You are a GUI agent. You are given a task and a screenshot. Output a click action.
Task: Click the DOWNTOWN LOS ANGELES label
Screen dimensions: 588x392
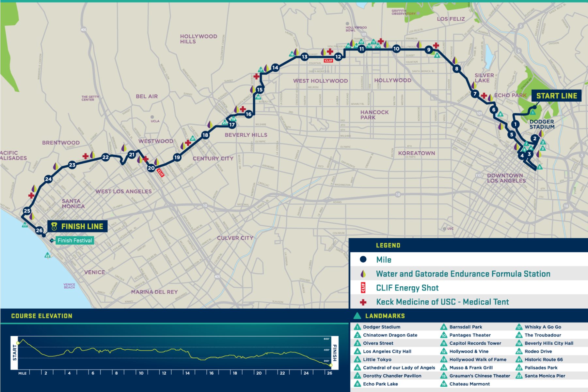(x=506, y=178)
